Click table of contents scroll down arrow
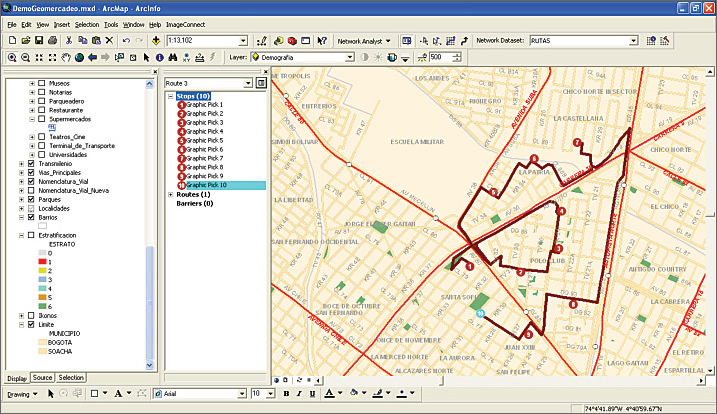Image resolution: width=717 pixels, height=414 pixels. coord(150,365)
